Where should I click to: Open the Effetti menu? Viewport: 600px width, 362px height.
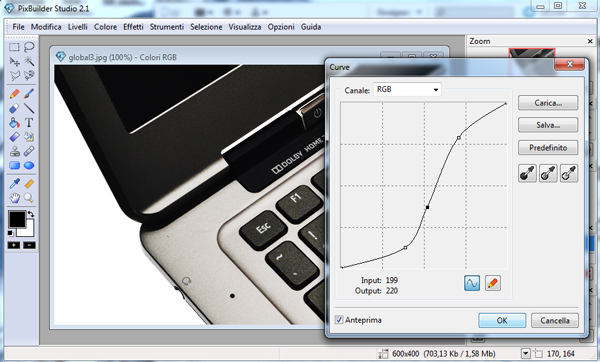(133, 27)
